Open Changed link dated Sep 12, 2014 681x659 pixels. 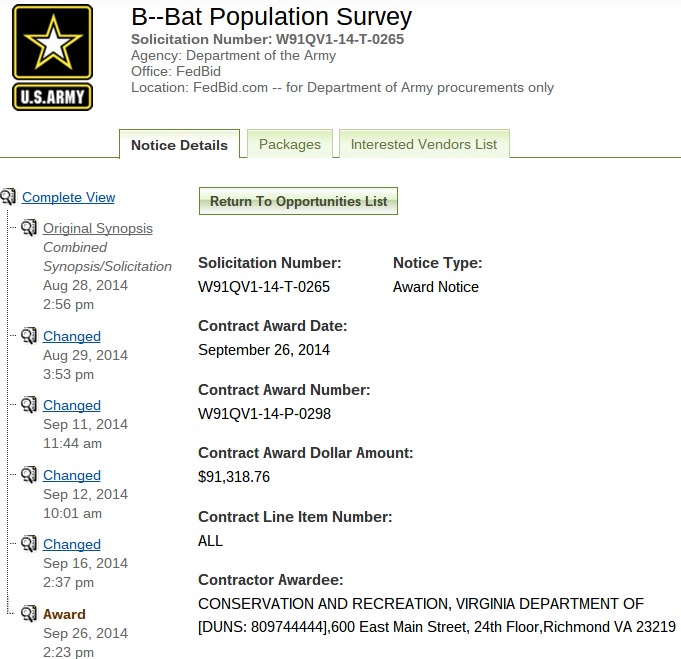(71, 475)
